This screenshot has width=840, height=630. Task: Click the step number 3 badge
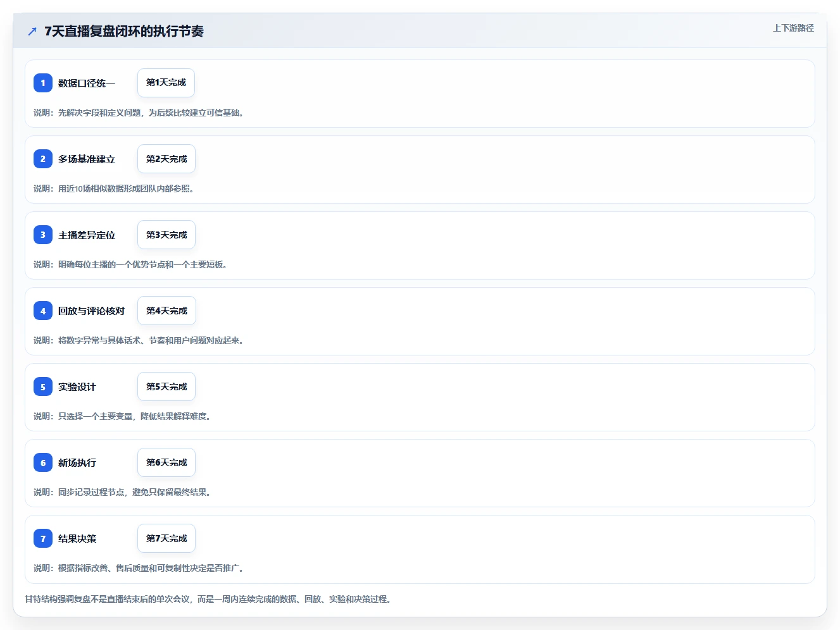click(x=43, y=235)
